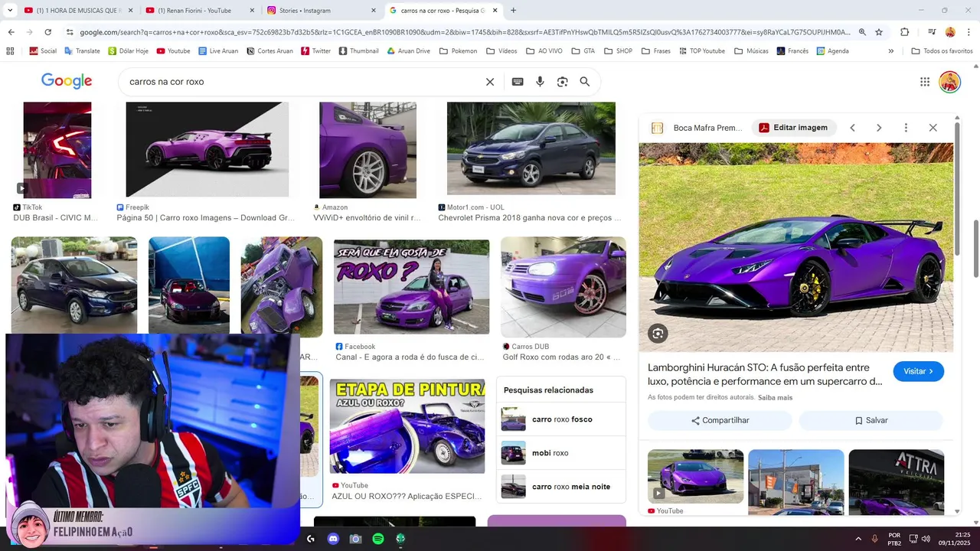The width and height of the screenshot is (980, 551).
Task: Show more bookmarks overflow chevron
Action: (x=890, y=51)
